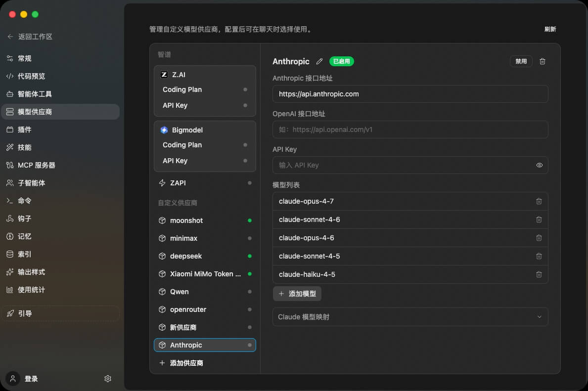The width and height of the screenshot is (588, 391).
Task: Click the cube icon beside Qwen
Action: click(x=162, y=292)
